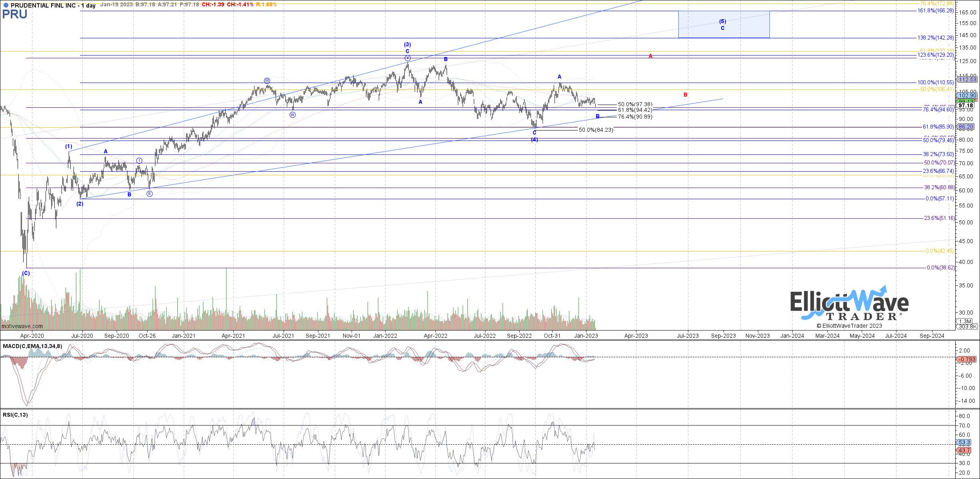The image size is (980, 479).
Task: Click the 50.0%(97.38) retracement label
Action: point(635,105)
